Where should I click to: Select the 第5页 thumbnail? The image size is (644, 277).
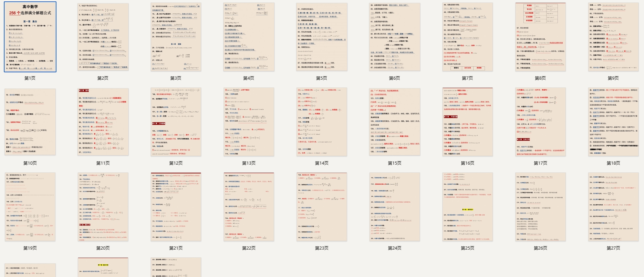[x=322, y=37]
